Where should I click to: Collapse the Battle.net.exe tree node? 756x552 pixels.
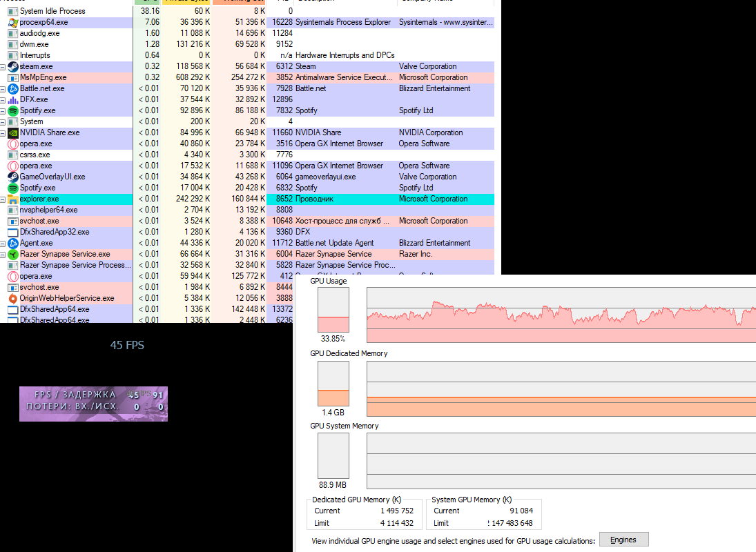pyautogui.click(x=3, y=89)
